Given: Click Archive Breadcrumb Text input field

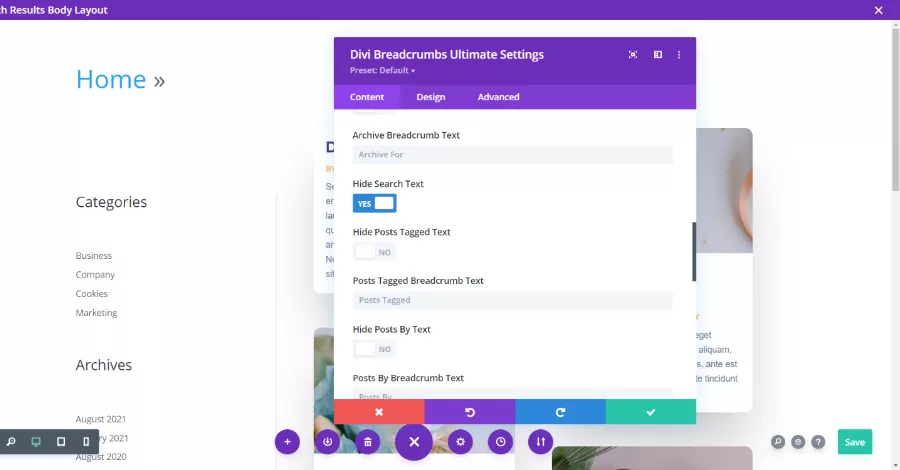Looking at the screenshot, I should point(513,154).
